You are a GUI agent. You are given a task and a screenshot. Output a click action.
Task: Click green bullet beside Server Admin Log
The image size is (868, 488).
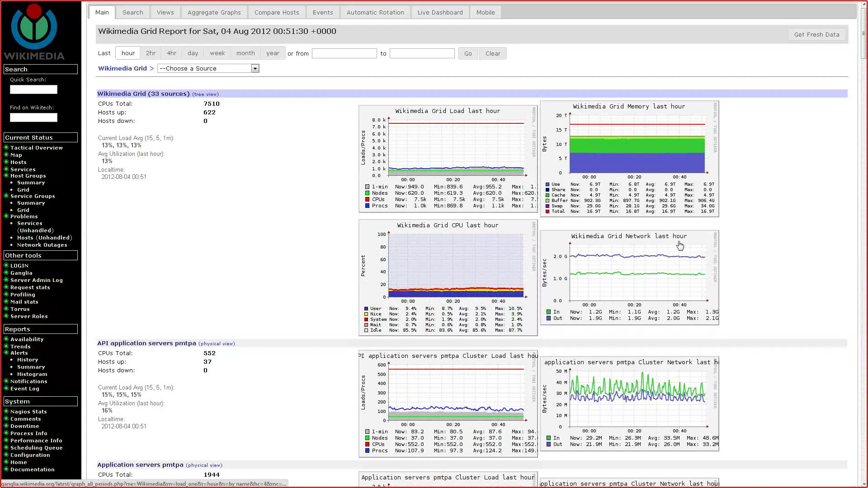pos(6,280)
